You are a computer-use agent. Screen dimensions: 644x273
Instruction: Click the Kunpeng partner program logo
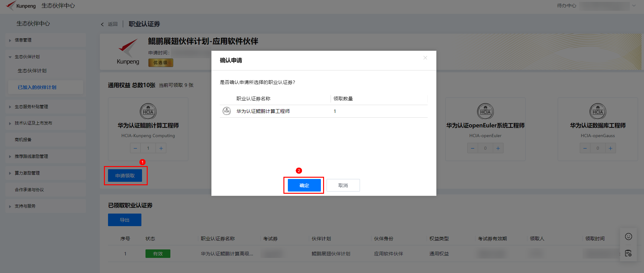[128, 52]
